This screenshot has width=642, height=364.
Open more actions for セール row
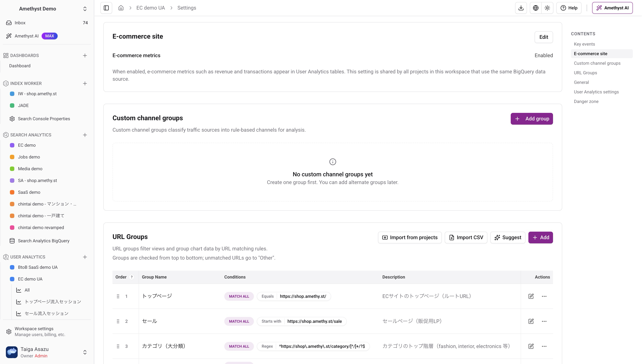pos(544,321)
